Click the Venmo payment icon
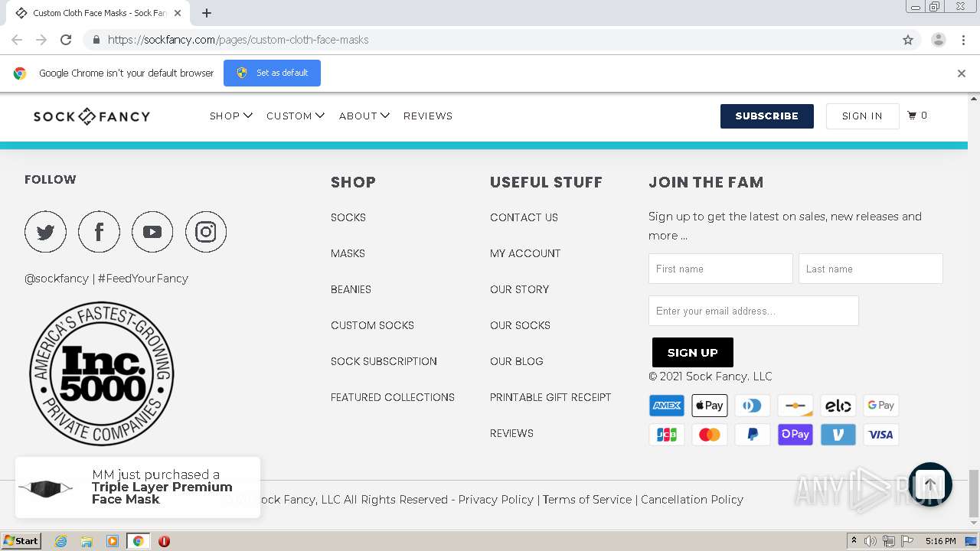Image resolution: width=980 pixels, height=551 pixels. pos(838,435)
